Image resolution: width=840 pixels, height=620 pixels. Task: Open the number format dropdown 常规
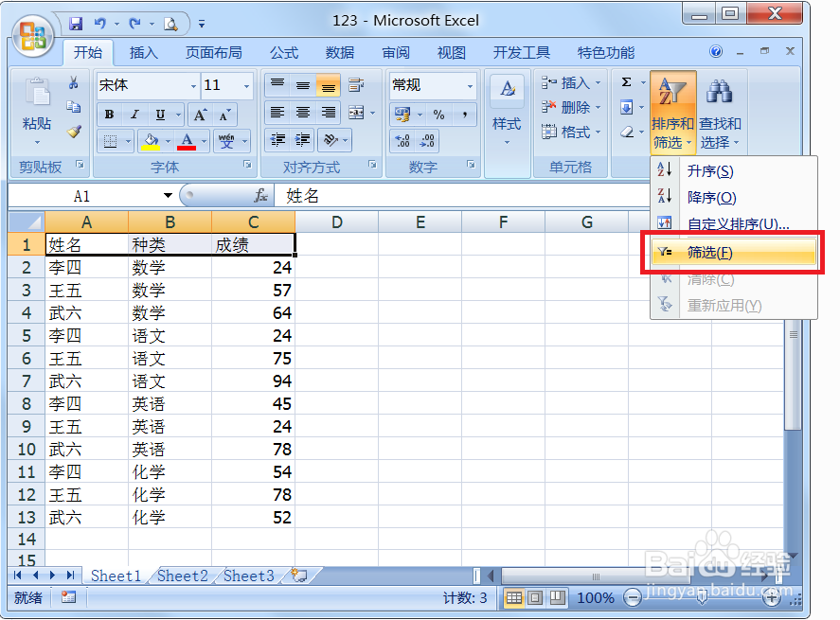tap(470, 86)
